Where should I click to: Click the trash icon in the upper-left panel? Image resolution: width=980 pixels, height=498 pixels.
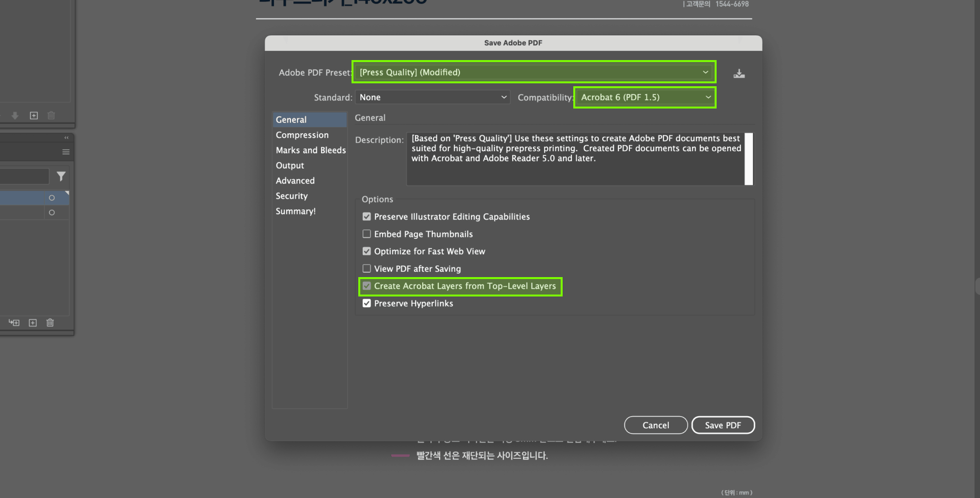click(51, 115)
